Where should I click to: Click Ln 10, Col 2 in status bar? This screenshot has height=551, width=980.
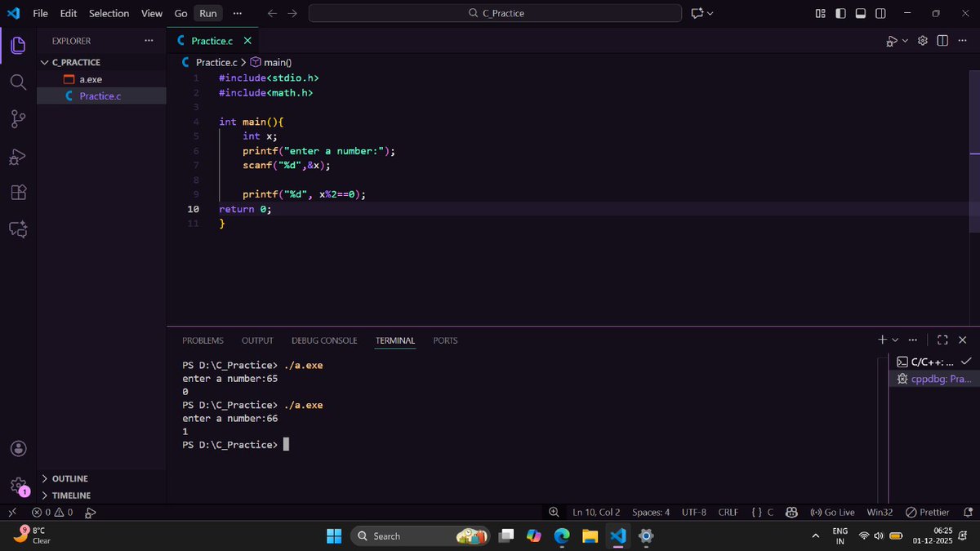tap(596, 513)
